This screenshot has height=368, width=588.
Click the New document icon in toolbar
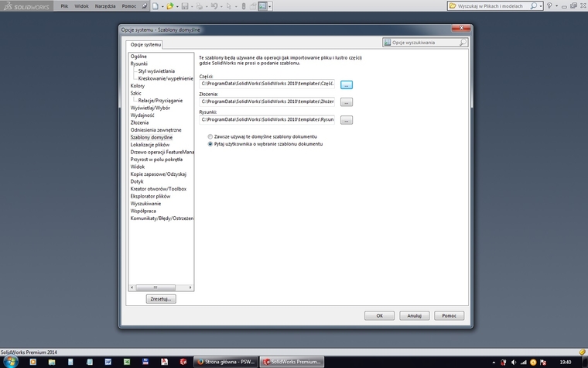click(x=156, y=6)
